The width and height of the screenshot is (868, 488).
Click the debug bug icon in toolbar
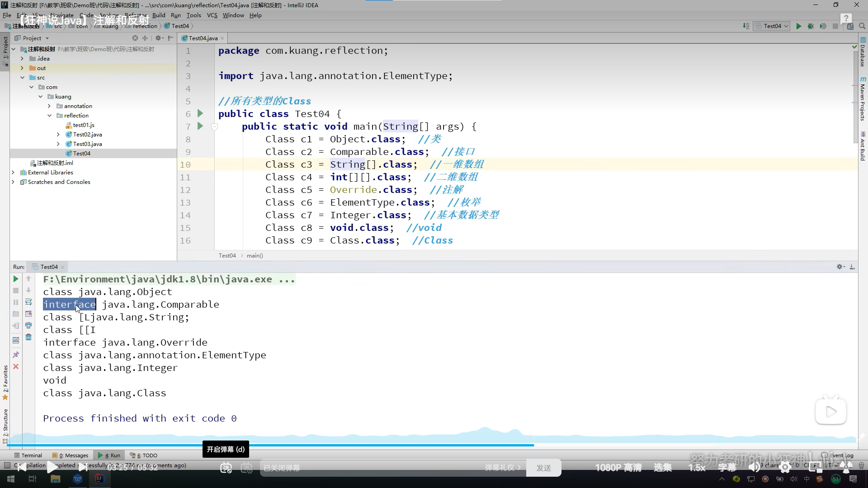tap(811, 26)
